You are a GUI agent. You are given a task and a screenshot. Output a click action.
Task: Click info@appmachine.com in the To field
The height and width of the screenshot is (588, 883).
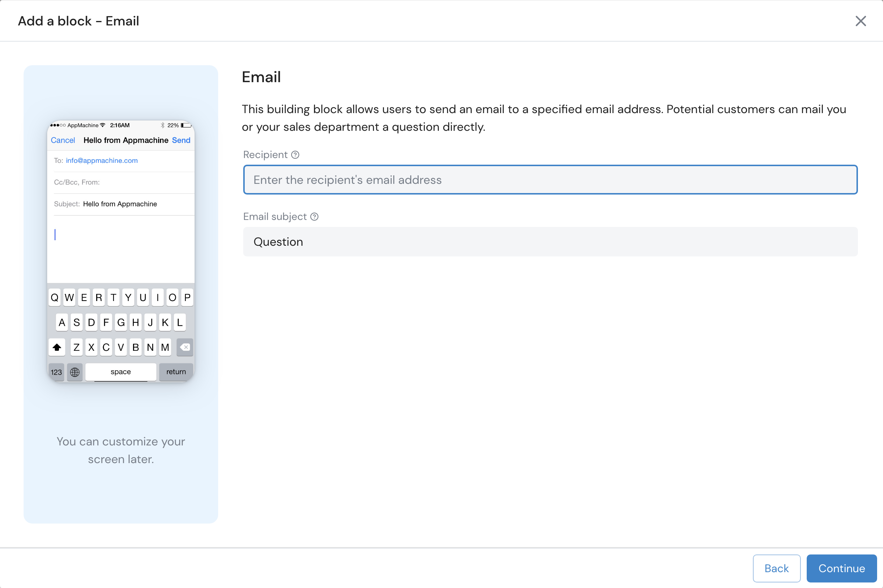point(102,161)
